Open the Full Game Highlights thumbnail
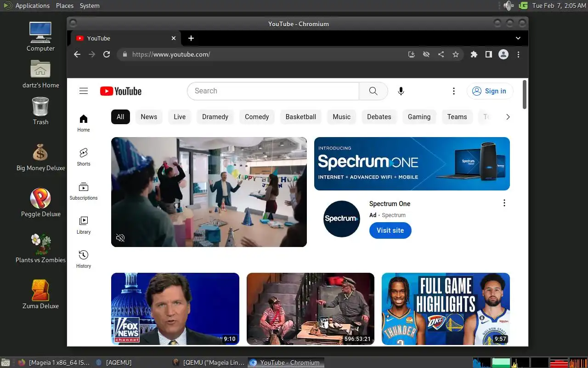 click(446, 309)
